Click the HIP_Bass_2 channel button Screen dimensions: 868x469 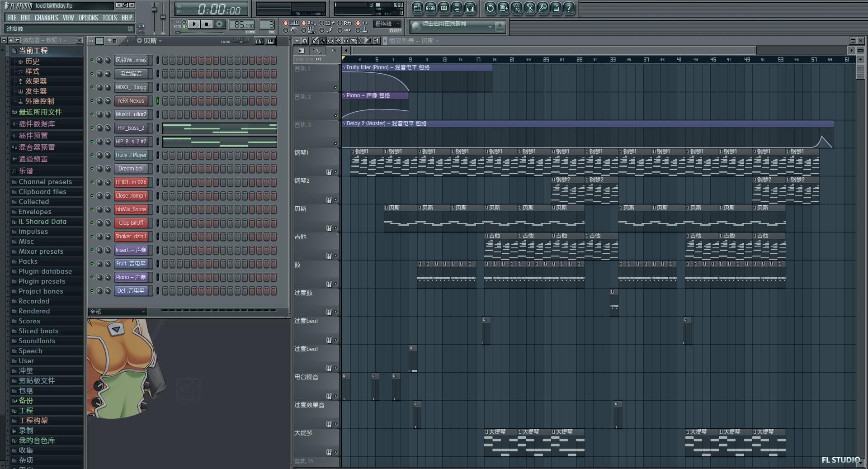pos(131,128)
